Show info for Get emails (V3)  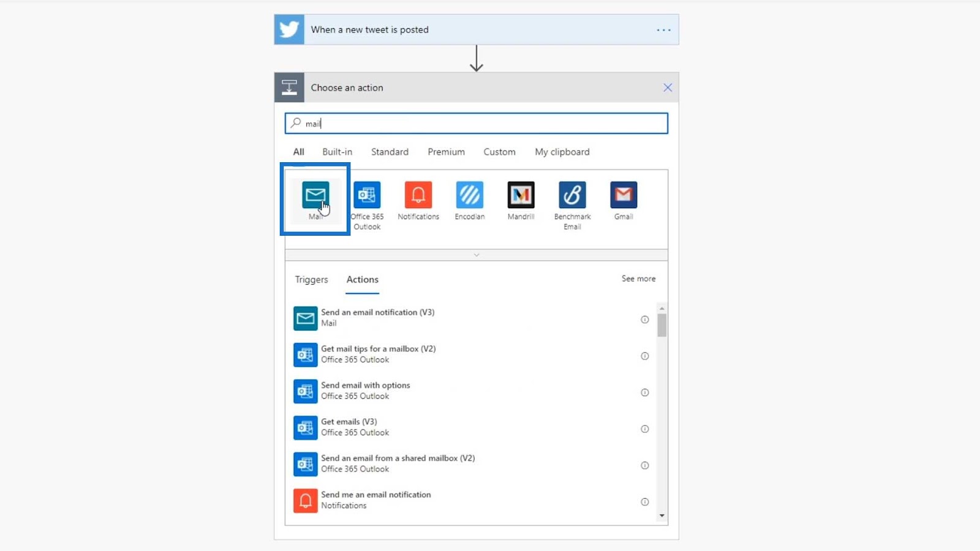644,429
